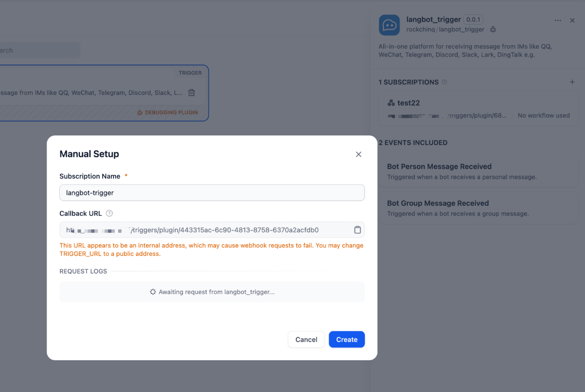Click the rockchinq/langbot_trigger path text
The height and width of the screenshot is (392, 585).
click(445, 29)
